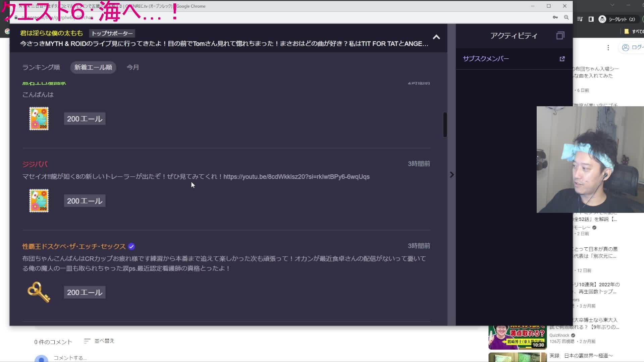
Task: Click the トップサポーター badge
Action: [x=112, y=34]
